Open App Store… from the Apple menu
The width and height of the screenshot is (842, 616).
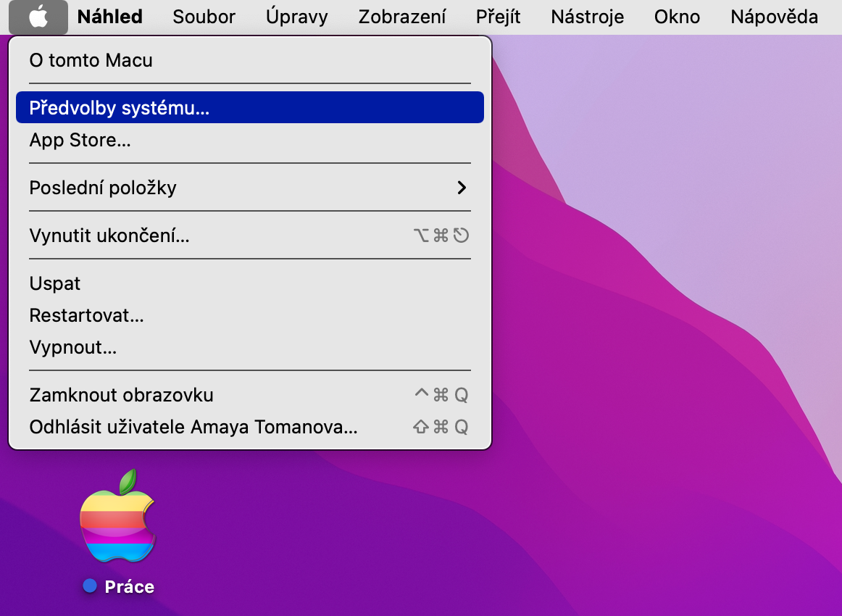(250, 140)
